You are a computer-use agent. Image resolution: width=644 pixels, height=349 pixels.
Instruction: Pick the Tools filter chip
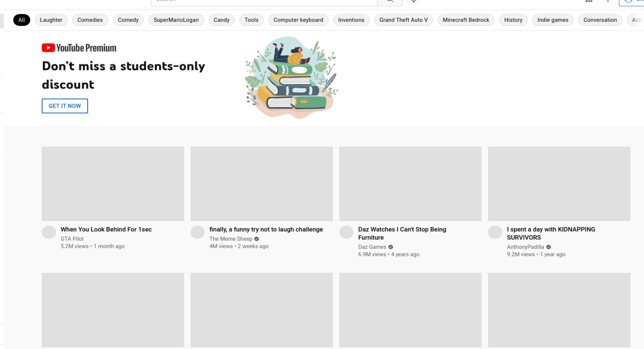[252, 20]
